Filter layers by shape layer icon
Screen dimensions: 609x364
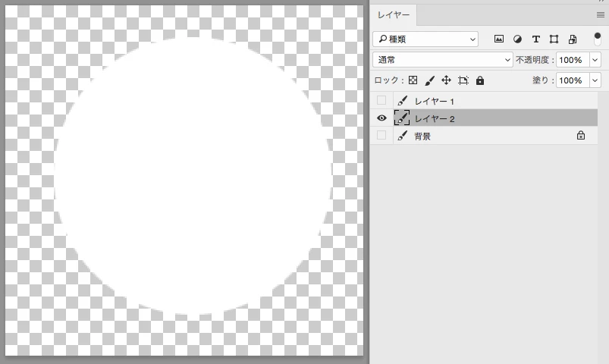pyautogui.click(x=554, y=39)
